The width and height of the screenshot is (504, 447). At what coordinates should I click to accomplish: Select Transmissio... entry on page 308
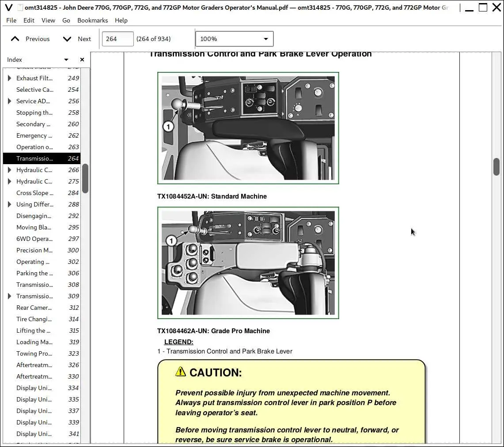coord(42,285)
